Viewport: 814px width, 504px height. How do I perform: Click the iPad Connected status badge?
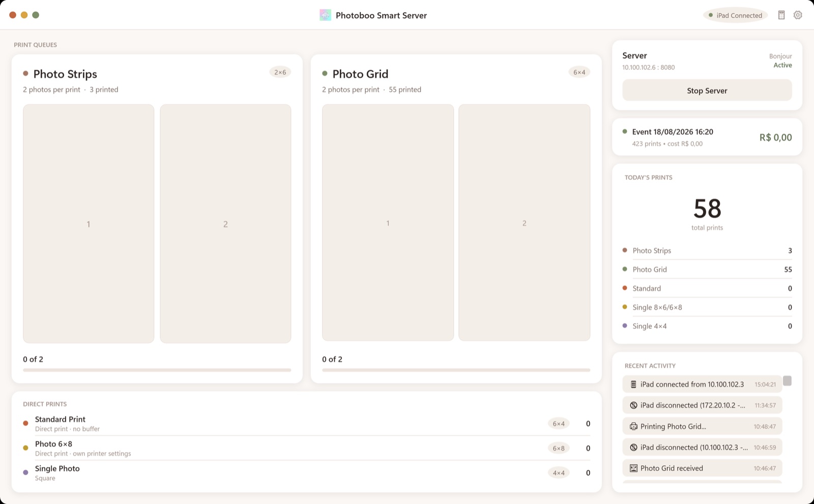[x=735, y=15]
